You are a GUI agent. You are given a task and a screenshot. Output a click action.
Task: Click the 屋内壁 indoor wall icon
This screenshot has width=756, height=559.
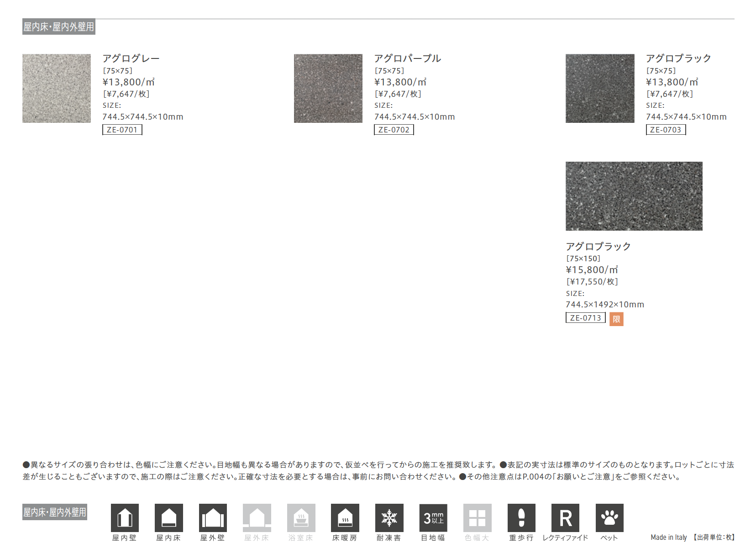coord(125,518)
